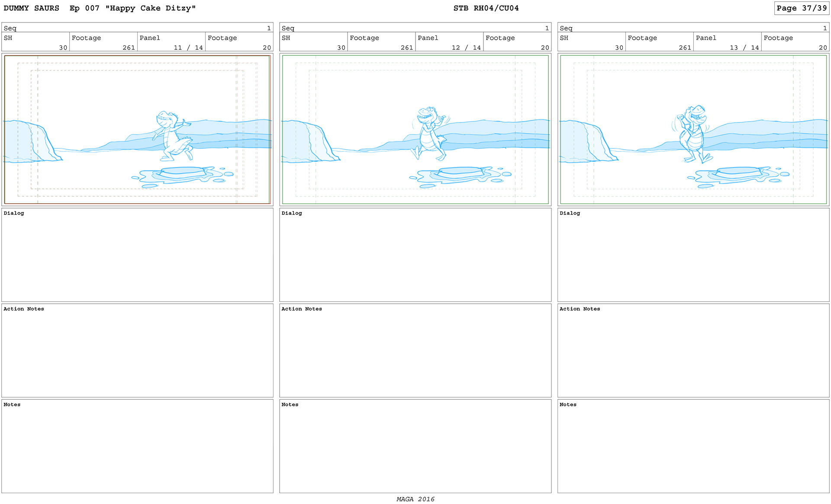
Task: Click the Notes field below panel 12
Action: 415,446
